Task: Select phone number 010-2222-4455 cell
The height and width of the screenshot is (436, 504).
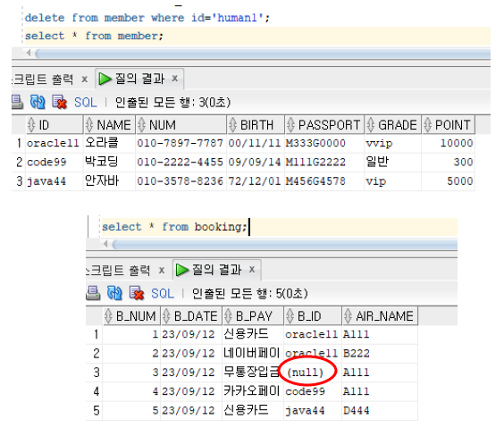Action: point(181,162)
